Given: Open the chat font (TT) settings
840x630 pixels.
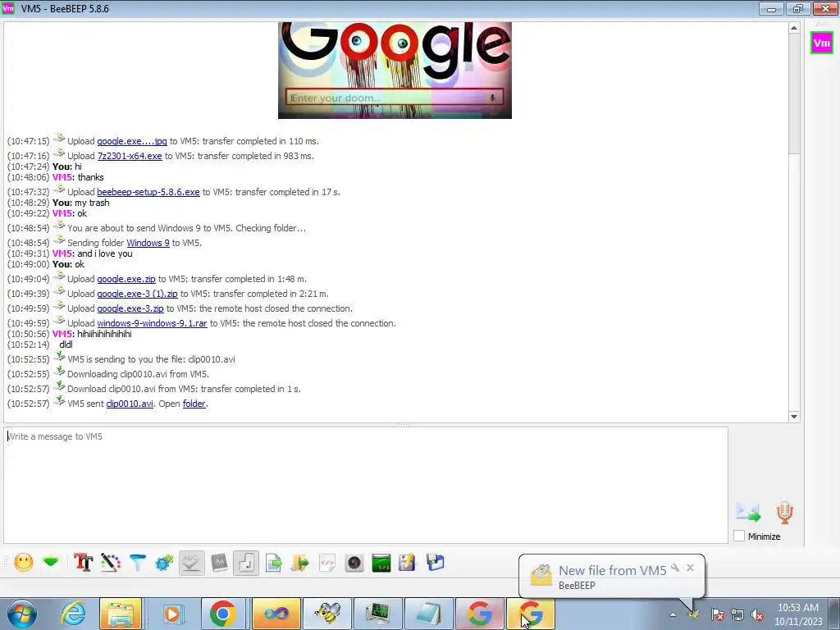Looking at the screenshot, I should 83,563.
